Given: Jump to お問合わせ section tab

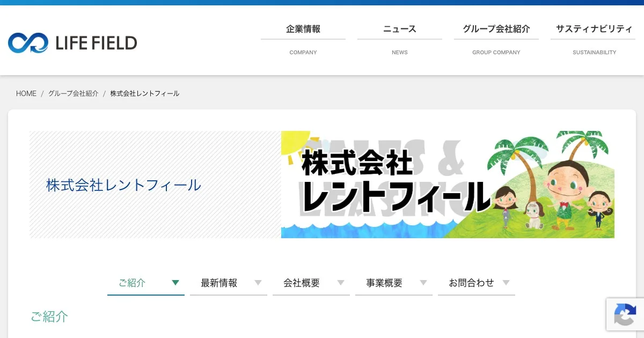Looking at the screenshot, I should [477, 283].
